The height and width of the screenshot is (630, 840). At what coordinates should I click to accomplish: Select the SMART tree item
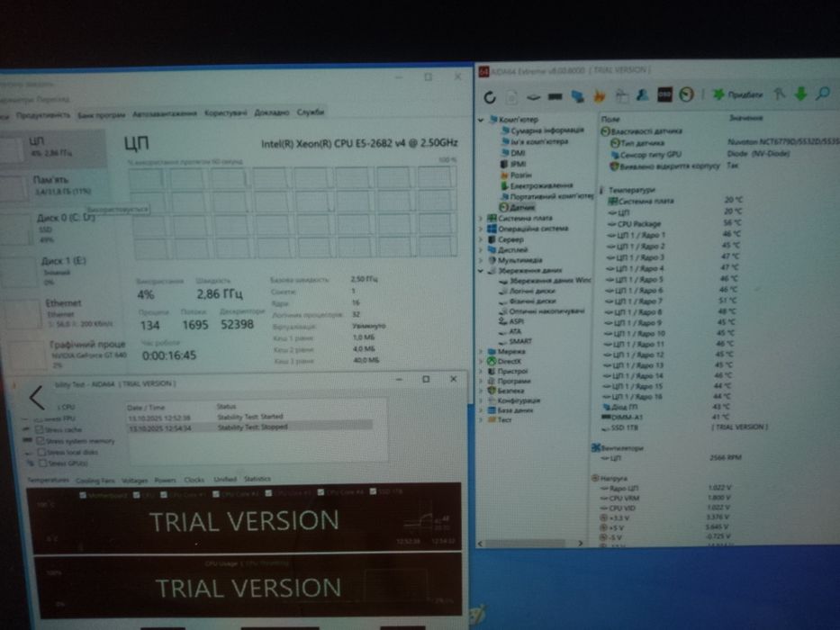coord(515,341)
